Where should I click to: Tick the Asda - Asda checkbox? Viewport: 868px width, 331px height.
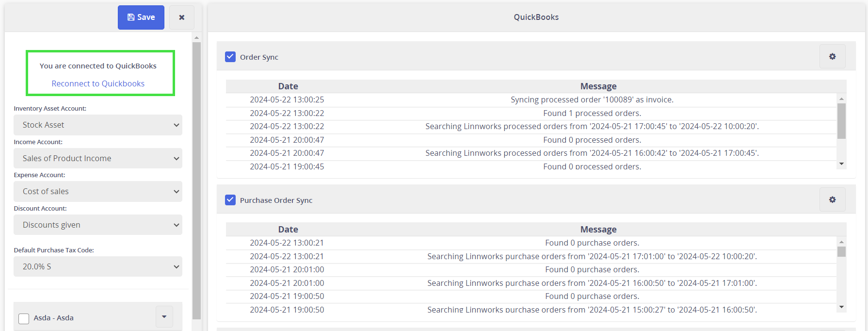(24, 318)
